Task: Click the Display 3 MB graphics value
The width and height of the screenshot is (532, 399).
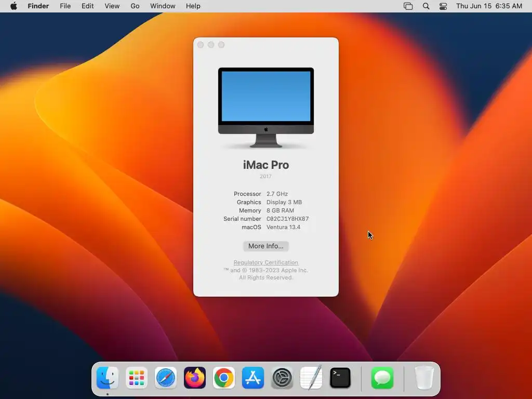Action: point(284,202)
